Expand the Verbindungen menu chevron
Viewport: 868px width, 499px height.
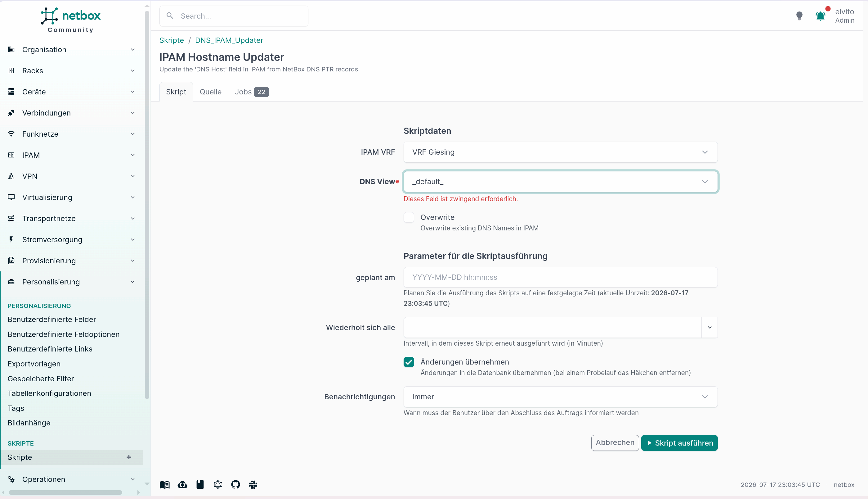coord(132,113)
